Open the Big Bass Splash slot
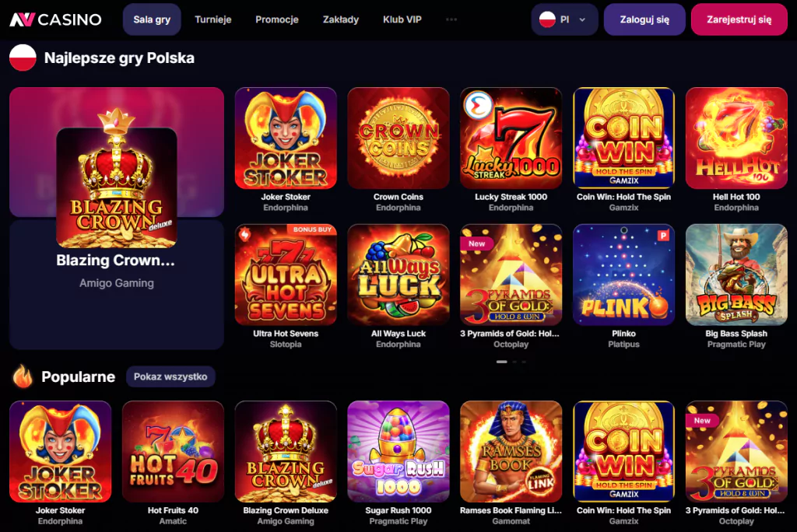 tap(736, 275)
